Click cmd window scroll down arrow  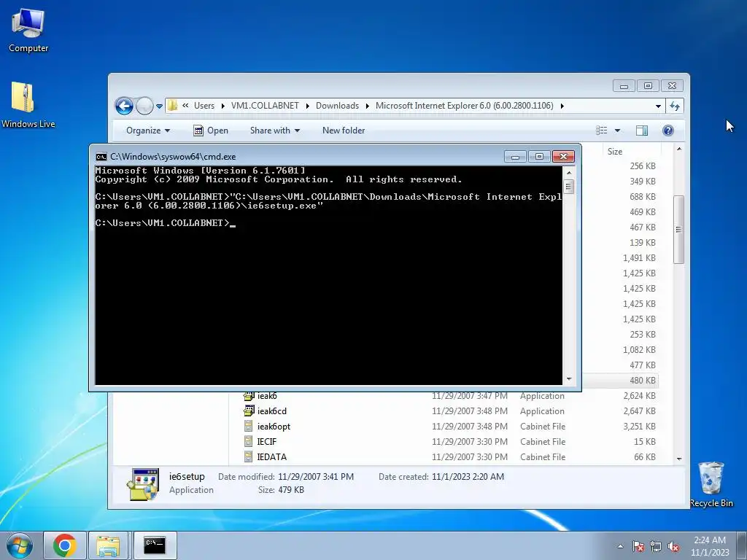point(569,379)
